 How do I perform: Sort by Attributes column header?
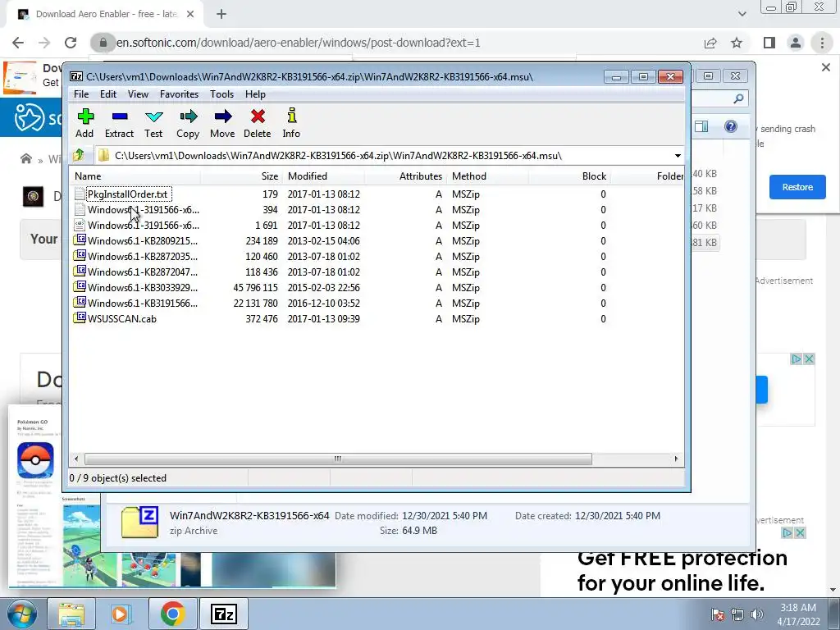[x=406, y=176]
